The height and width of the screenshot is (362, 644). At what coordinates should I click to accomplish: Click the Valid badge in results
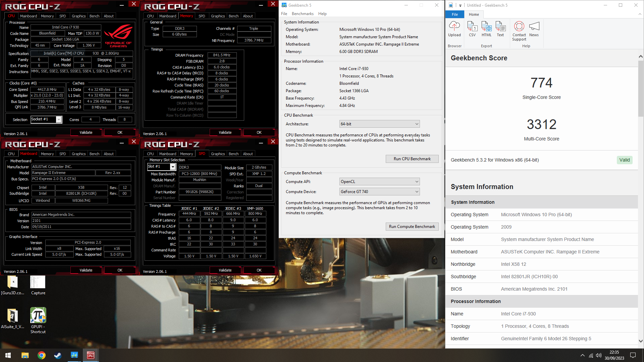coord(624,160)
